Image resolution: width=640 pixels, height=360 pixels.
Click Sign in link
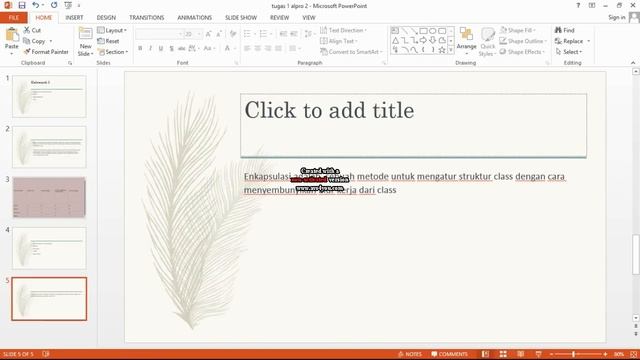coord(616,17)
